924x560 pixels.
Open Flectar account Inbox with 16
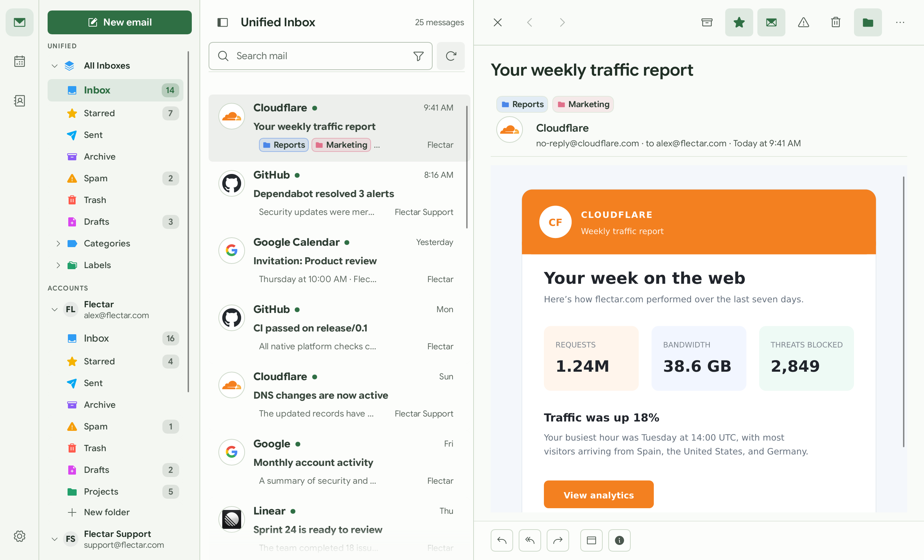[x=115, y=338]
